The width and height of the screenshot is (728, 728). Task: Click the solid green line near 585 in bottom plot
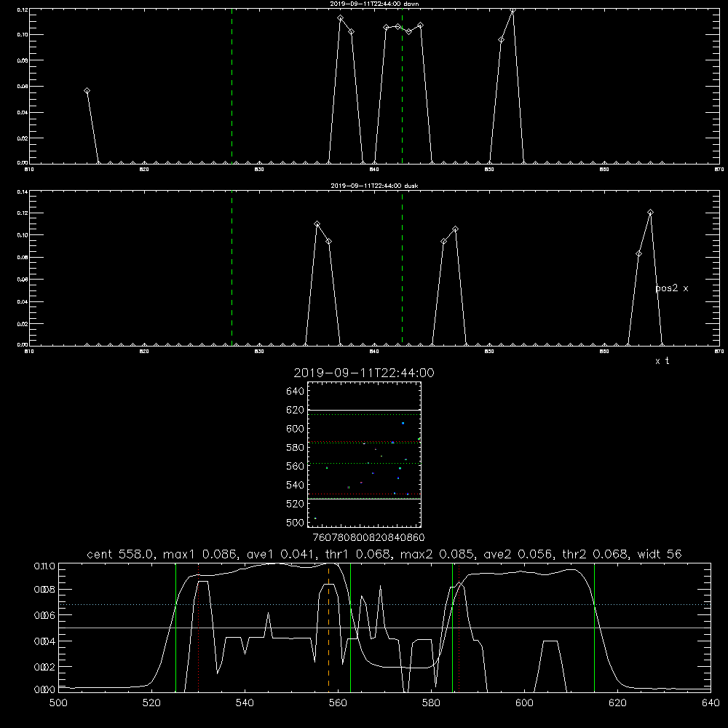[x=452, y=628]
